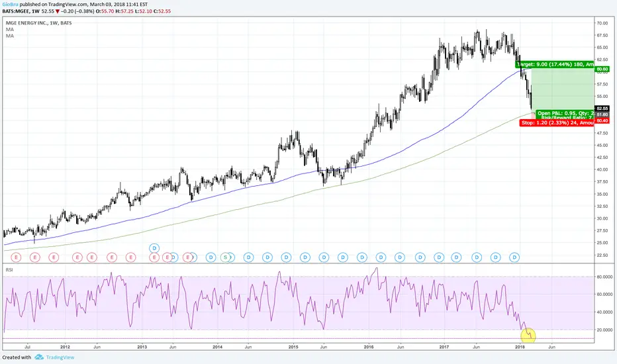Viewport: 617px width, 364px height.
Task: Click the raised dividend marker above the earnings row
Action: (154, 248)
